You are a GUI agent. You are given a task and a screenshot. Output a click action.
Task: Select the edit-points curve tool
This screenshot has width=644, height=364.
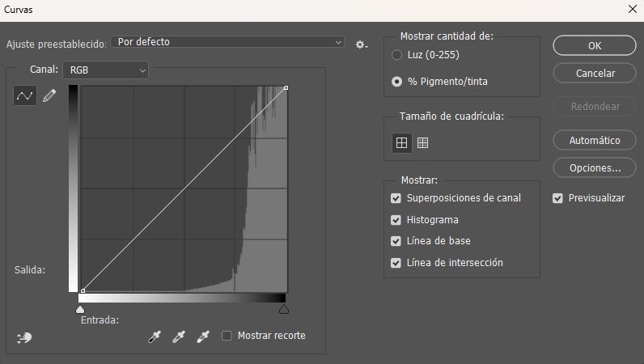(24, 95)
